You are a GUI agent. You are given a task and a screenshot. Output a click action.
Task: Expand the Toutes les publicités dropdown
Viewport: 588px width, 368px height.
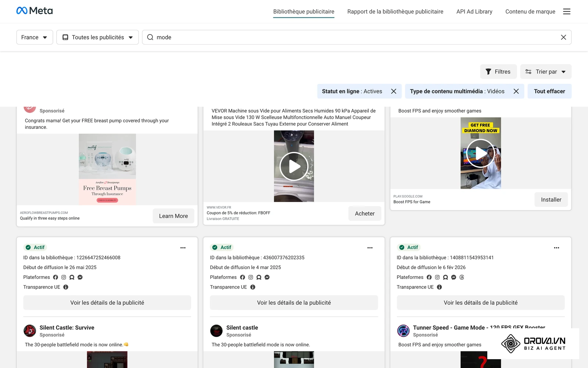pos(97,37)
